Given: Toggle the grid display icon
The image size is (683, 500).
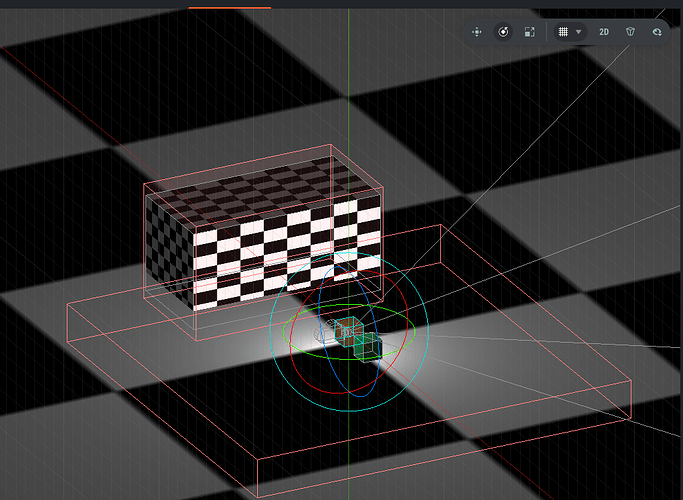Looking at the screenshot, I should [x=563, y=32].
